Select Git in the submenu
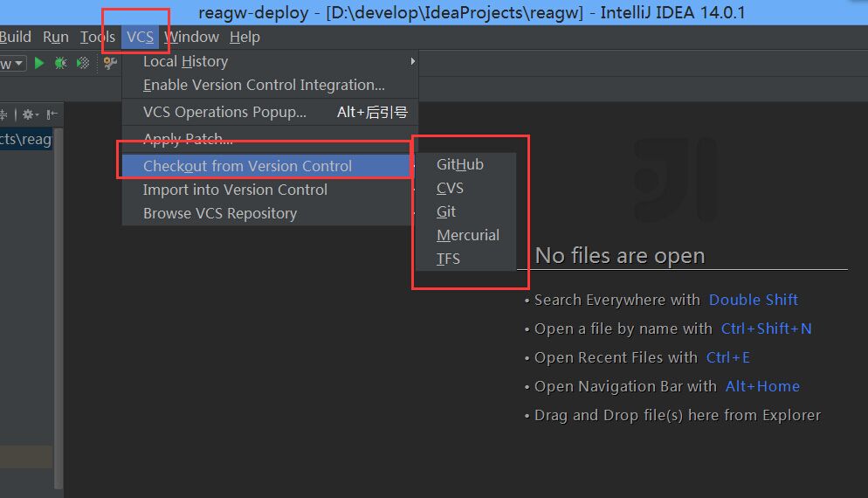868x498 pixels. pyautogui.click(x=446, y=211)
